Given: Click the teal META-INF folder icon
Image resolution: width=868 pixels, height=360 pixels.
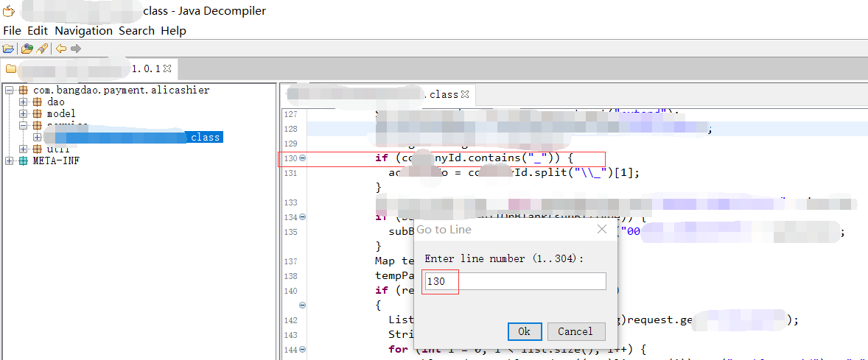Looking at the screenshot, I should click(23, 161).
